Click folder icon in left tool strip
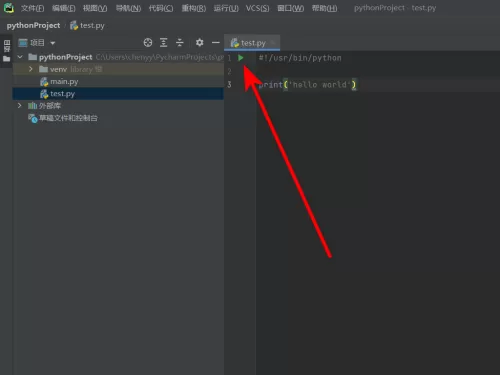This screenshot has width=500, height=375. click(x=6, y=59)
